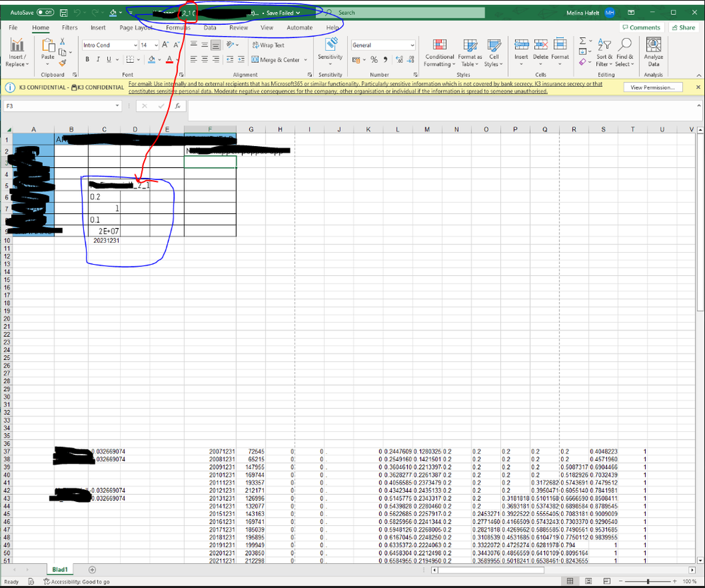
Task: Apply Percent Style format
Action: tap(374, 60)
